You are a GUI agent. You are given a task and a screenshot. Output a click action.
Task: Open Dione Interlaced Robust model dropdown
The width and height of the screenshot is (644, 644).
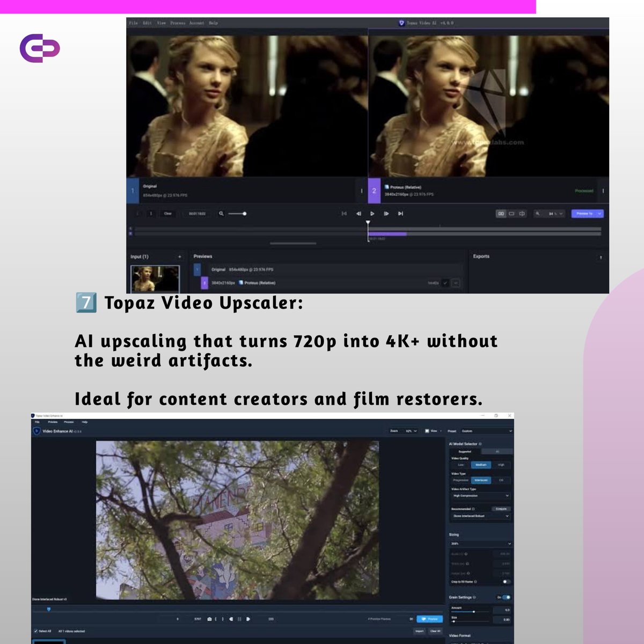481,516
